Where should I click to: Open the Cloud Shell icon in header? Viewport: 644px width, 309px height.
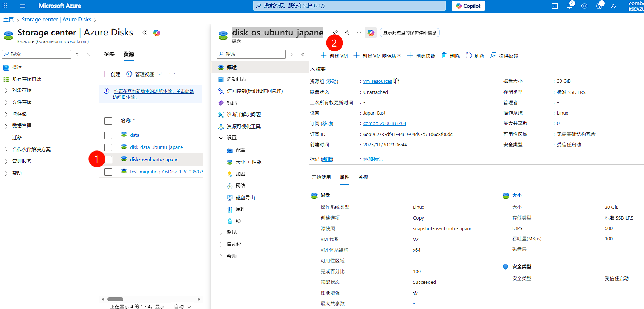554,6
